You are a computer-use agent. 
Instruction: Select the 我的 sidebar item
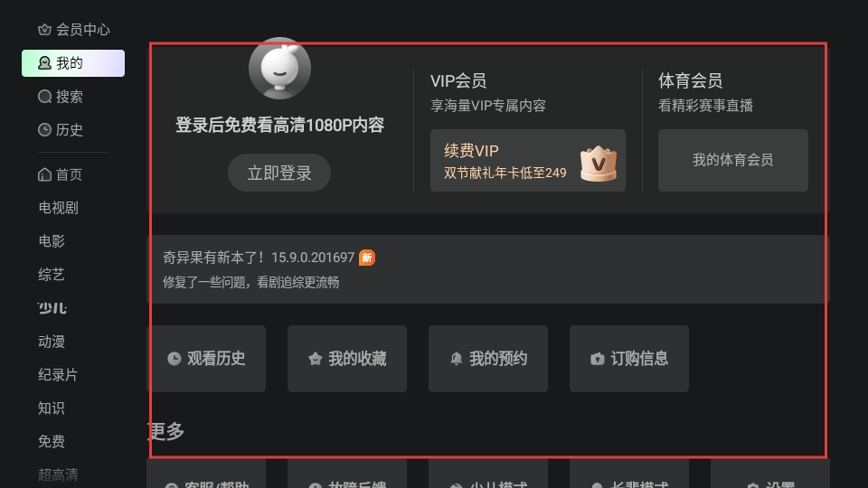(73, 63)
